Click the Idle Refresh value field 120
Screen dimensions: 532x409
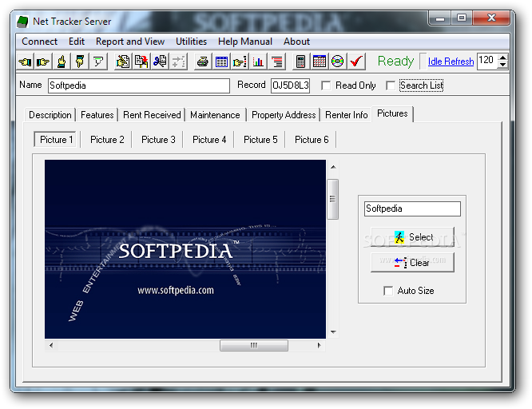tap(487, 62)
